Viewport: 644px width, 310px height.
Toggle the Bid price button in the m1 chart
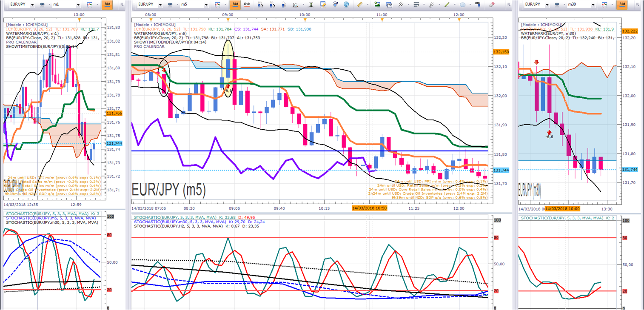click(x=107, y=5)
